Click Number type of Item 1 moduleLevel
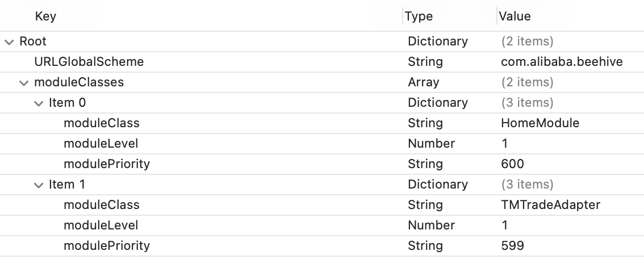Screen dimensions: 644x276 click(431, 225)
